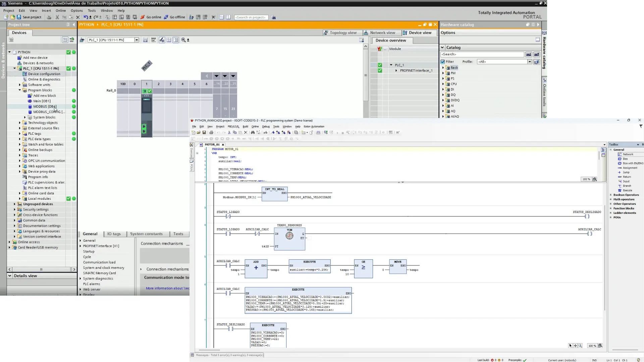The width and height of the screenshot is (644, 362).
Task: Open the Online menu in TIA Portal
Action: click(x=61, y=10)
